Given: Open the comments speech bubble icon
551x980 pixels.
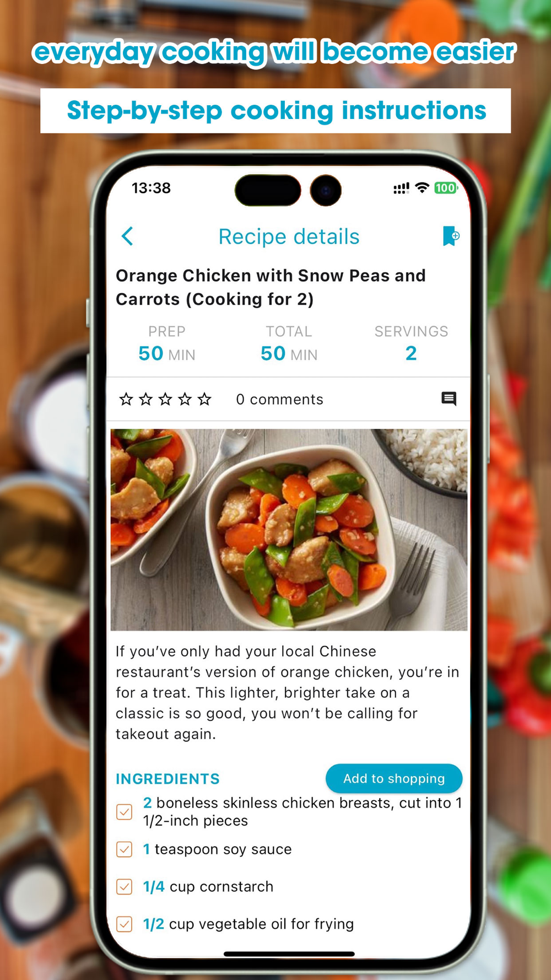Looking at the screenshot, I should [449, 399].
